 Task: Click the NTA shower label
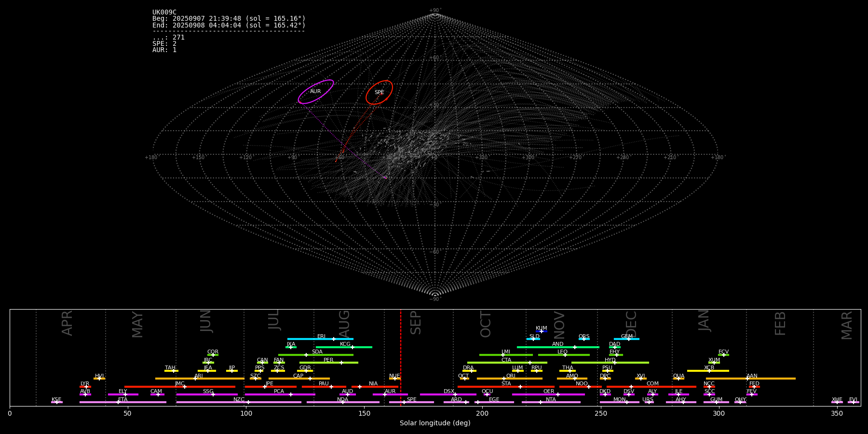click(551, 400)
